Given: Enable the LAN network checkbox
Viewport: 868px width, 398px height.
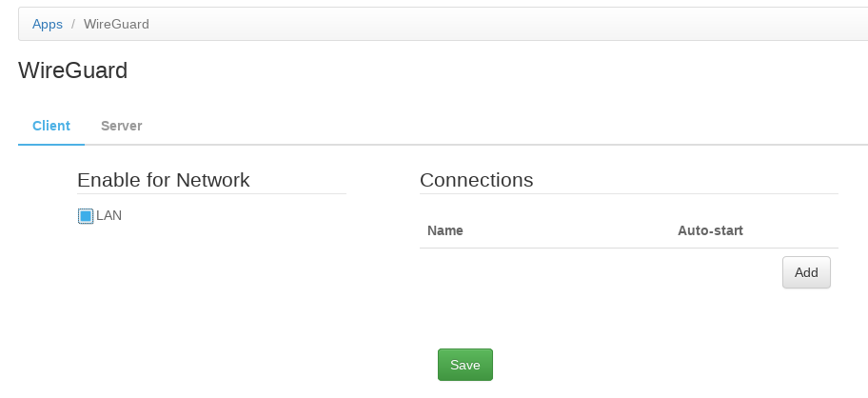Looking at the screenshot, I should tap(85, 216).
